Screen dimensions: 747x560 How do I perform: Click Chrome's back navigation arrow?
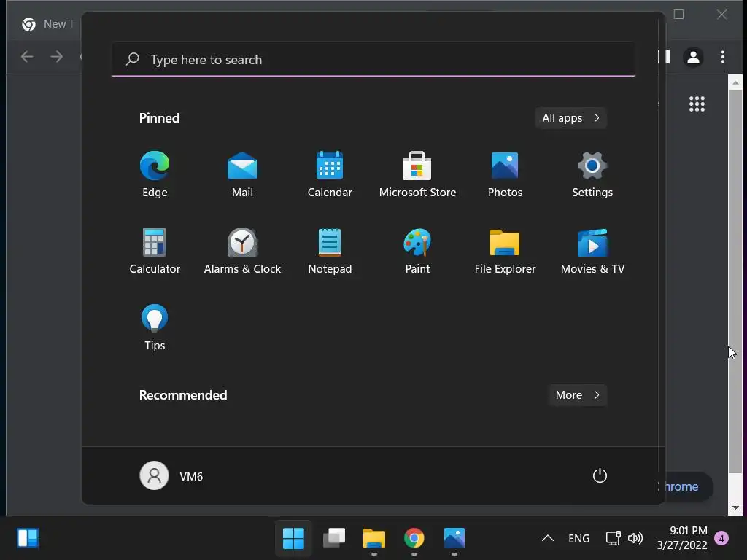[x=27, y=57]
